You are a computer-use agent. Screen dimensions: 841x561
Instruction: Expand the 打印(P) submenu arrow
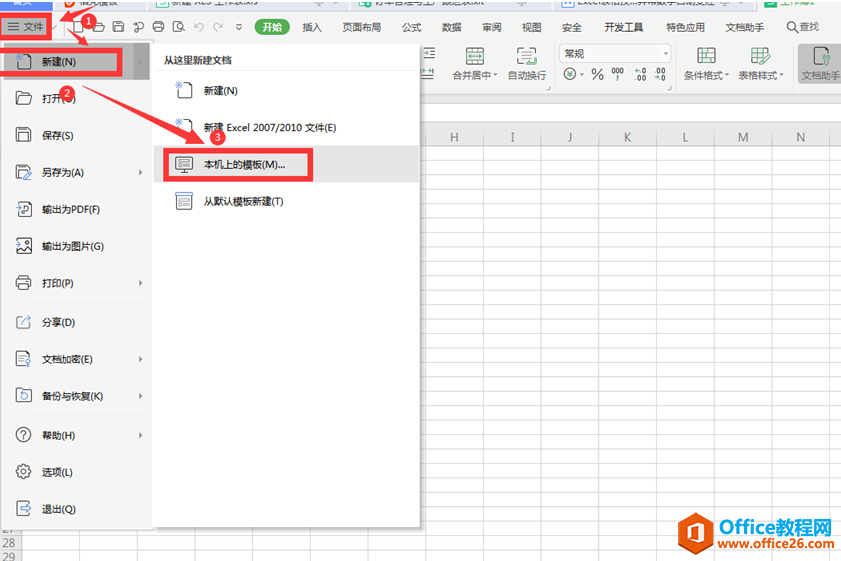click(141, 283)
